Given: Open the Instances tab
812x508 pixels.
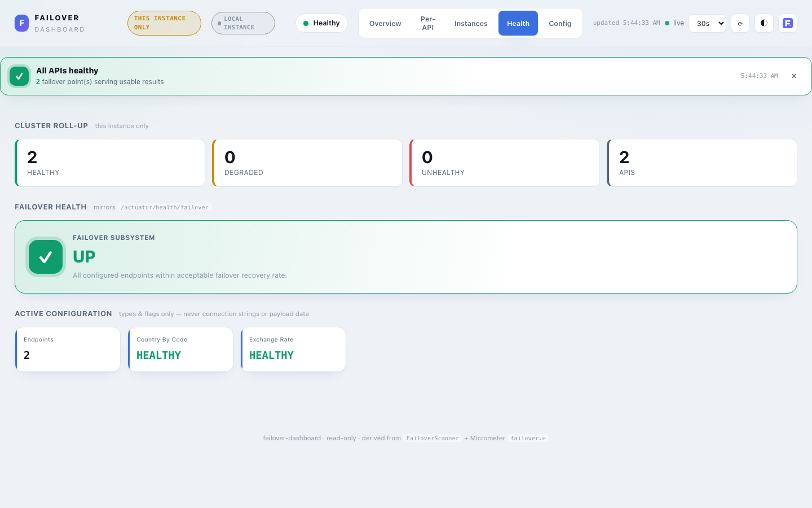Looking at the screenshot, I should tap(471, 23).
